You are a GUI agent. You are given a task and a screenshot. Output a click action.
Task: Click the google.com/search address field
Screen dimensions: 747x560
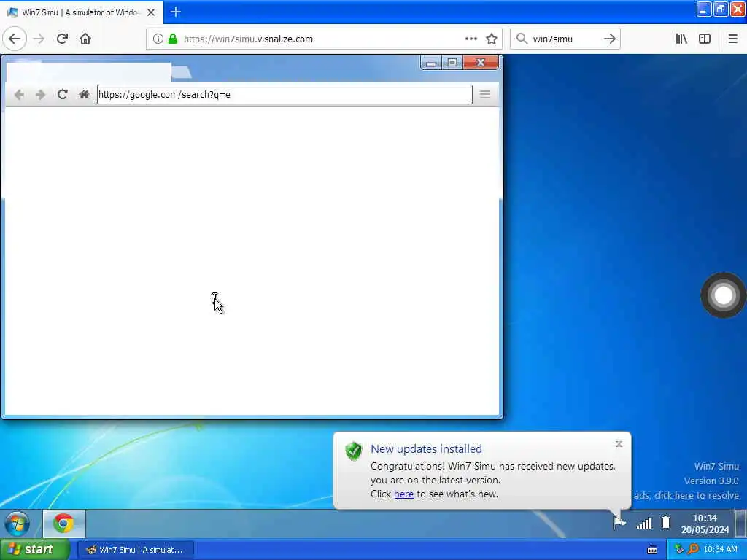[x=285, y=94]
